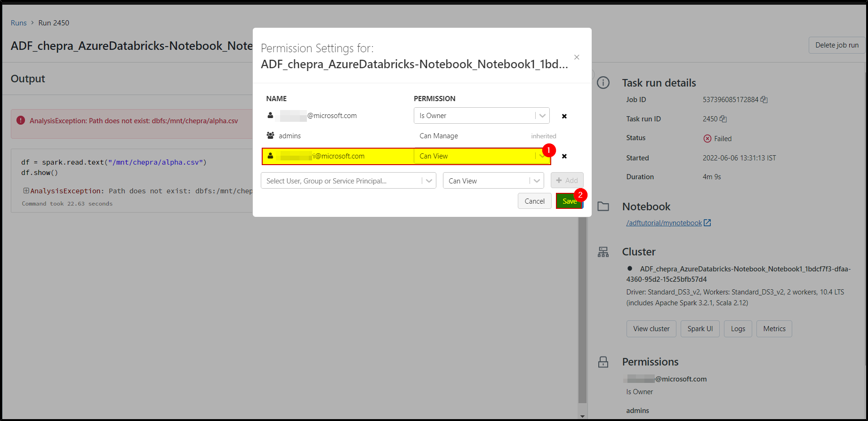Open cluster Metrics
The height and width of the screenshot is (421, 868).
pos(774,329)
